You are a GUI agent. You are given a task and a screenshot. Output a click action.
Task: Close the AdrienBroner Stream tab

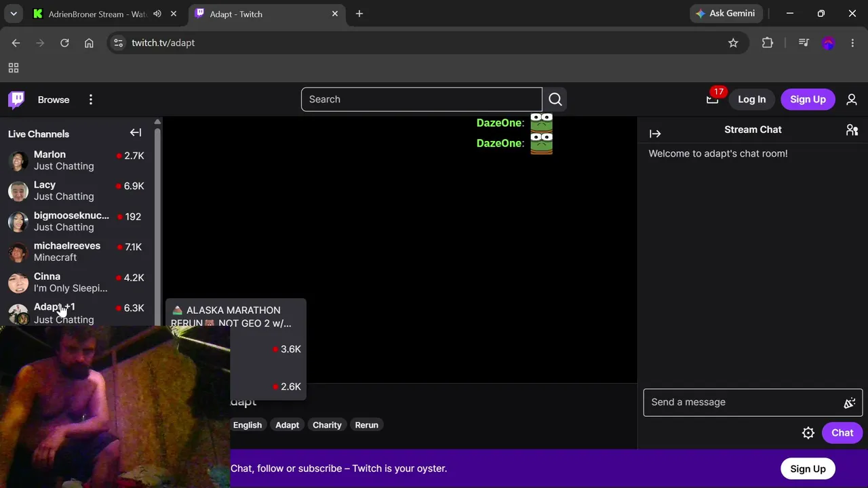174,14
